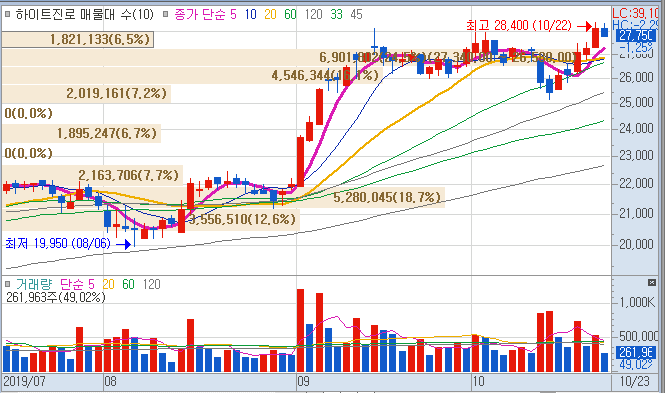The width and height of the screenshot is (665, 393).
Task: Click the 20,000 price axis label
Action: [637, 244]
